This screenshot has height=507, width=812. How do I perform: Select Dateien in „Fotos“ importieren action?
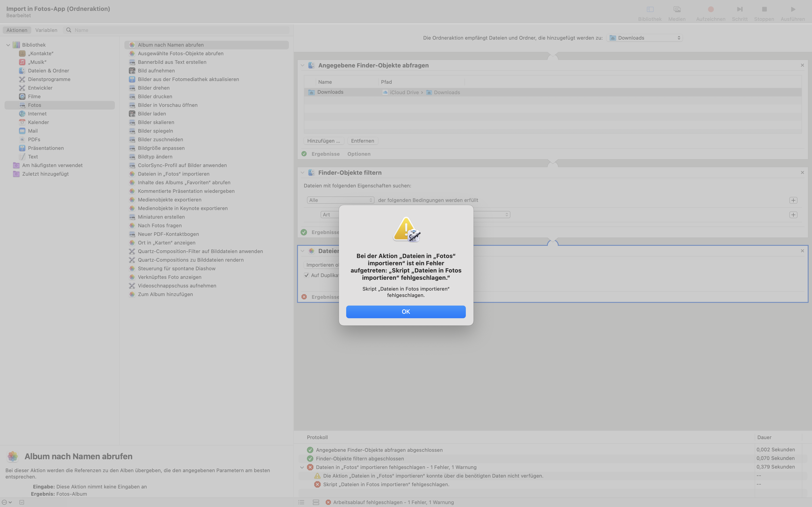174,174
